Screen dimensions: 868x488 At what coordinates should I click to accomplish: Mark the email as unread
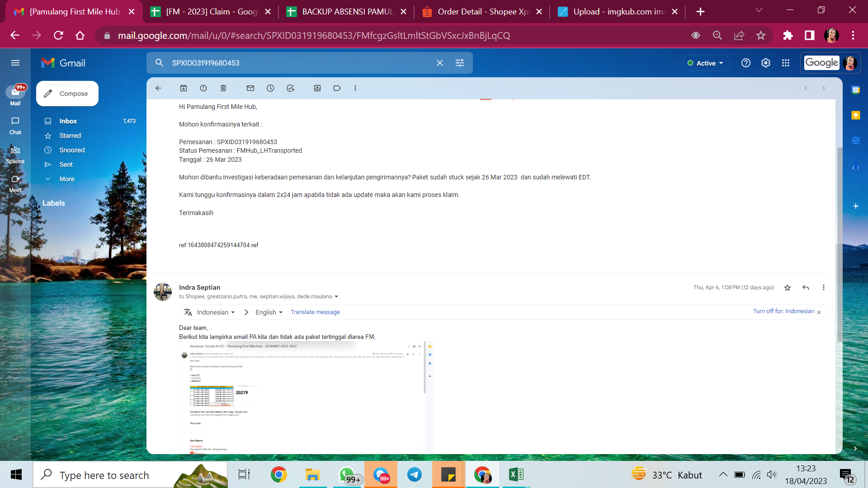click(250, 88)
